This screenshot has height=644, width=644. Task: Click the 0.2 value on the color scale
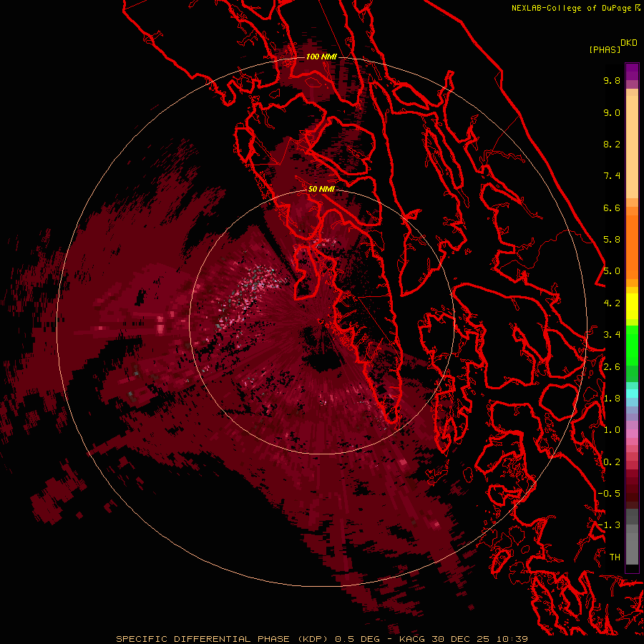pos(612,462)
